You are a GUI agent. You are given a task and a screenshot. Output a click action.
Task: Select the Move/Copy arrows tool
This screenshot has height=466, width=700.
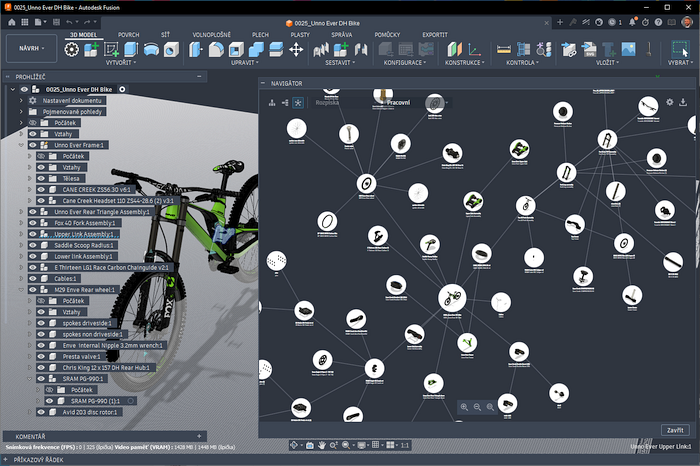296,49
